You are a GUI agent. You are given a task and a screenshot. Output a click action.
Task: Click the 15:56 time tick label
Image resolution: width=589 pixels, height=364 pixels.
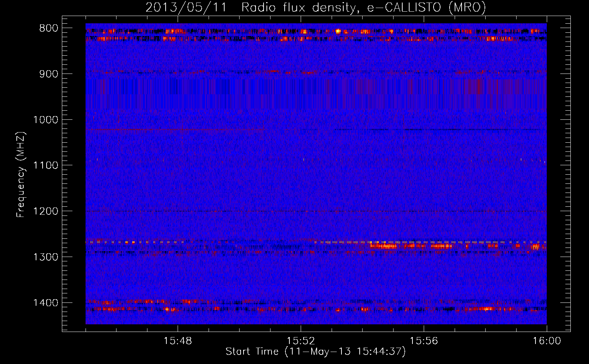point(424,341)
